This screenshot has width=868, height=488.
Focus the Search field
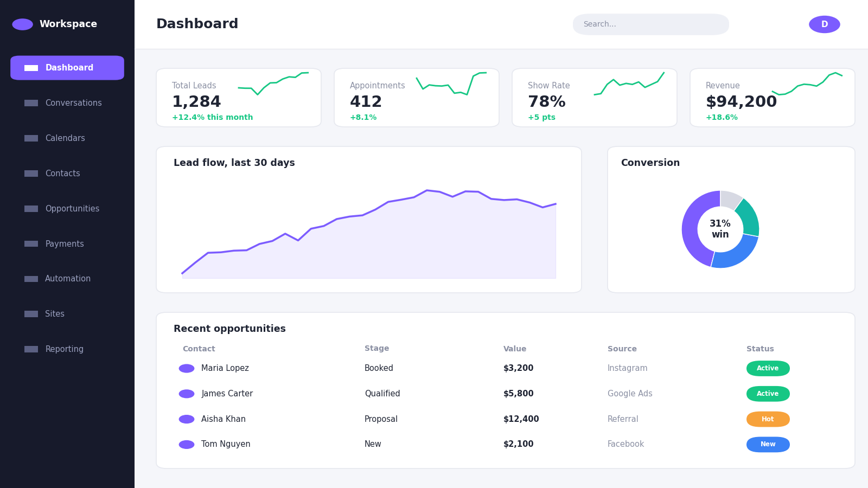tap(651, 24)
